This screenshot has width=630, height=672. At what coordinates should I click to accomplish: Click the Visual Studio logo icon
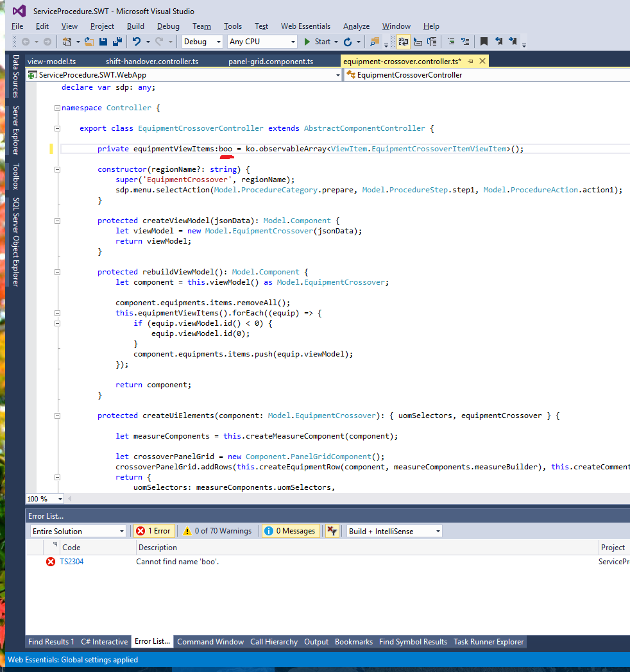19,11
